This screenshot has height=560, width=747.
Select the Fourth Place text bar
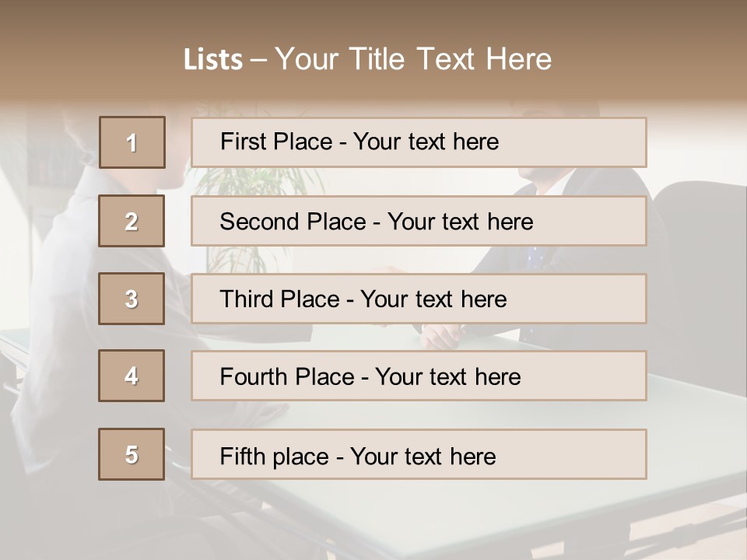coord(419,376)
